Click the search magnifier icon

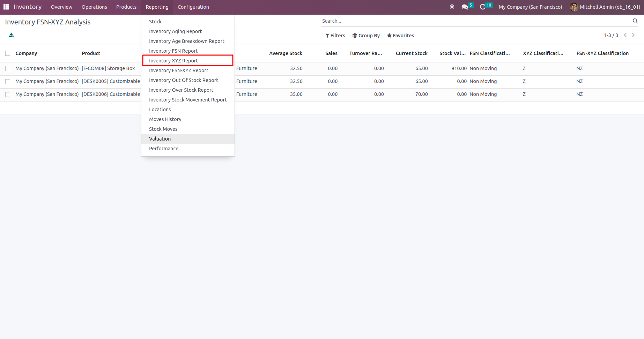pos(635,21)
